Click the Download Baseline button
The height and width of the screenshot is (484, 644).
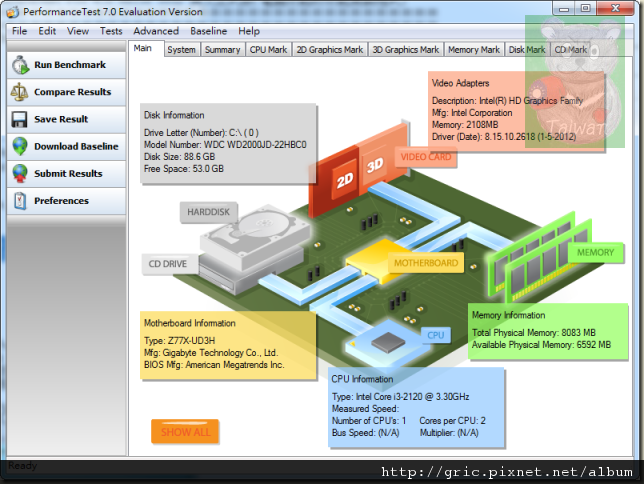[x=67, y=146]
